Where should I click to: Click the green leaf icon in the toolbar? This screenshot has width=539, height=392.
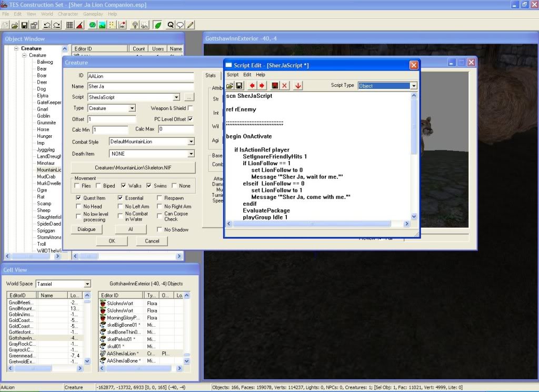(158, 25)
